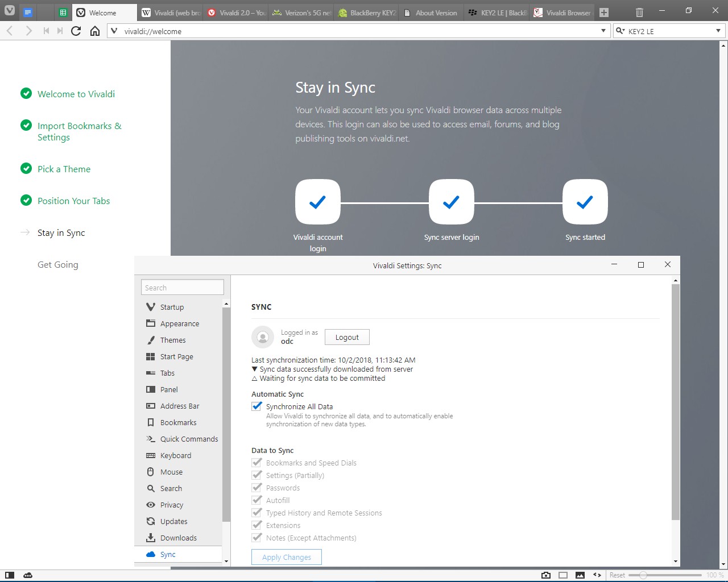The height and width of the screenshot is (582, 728).
Task: Open Downloads settings section
Action: click(x=178, y=538)
